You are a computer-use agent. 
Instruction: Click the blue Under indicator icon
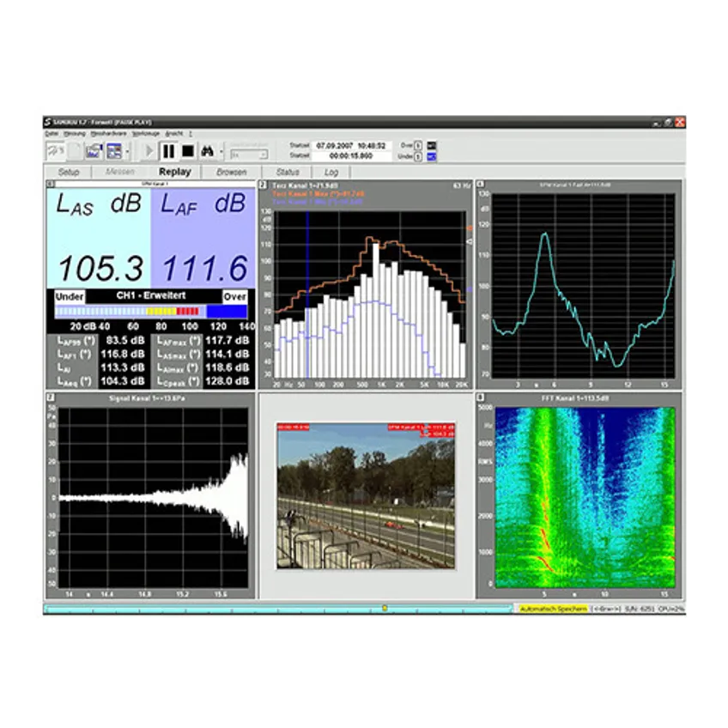point(431,156)
